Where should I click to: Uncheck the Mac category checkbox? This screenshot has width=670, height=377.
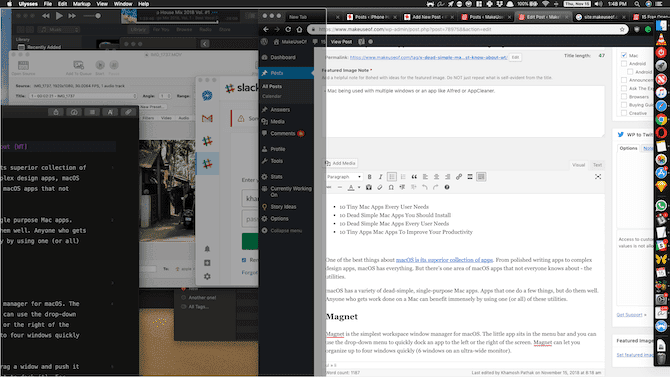[x=624, y=55]
